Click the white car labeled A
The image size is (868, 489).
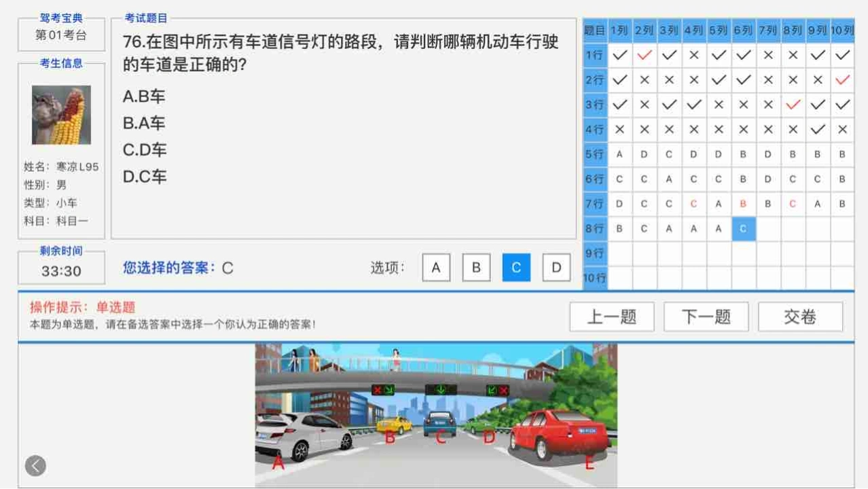tap(302, 435)
